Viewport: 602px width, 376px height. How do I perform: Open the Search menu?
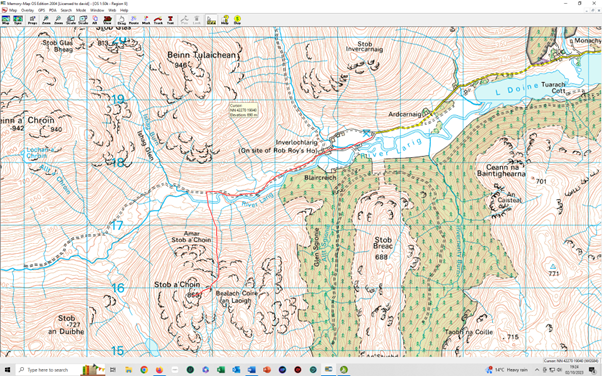[66, 10]
